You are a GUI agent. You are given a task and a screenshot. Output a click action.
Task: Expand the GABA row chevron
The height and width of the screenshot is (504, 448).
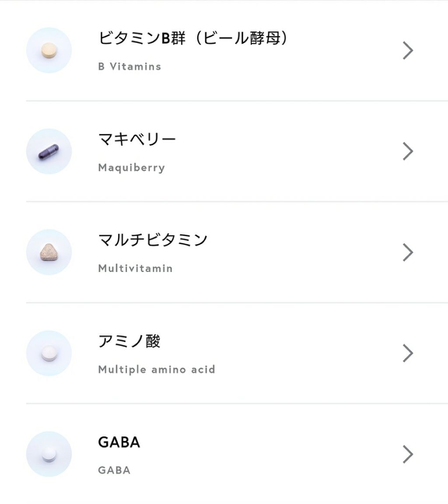408,454
